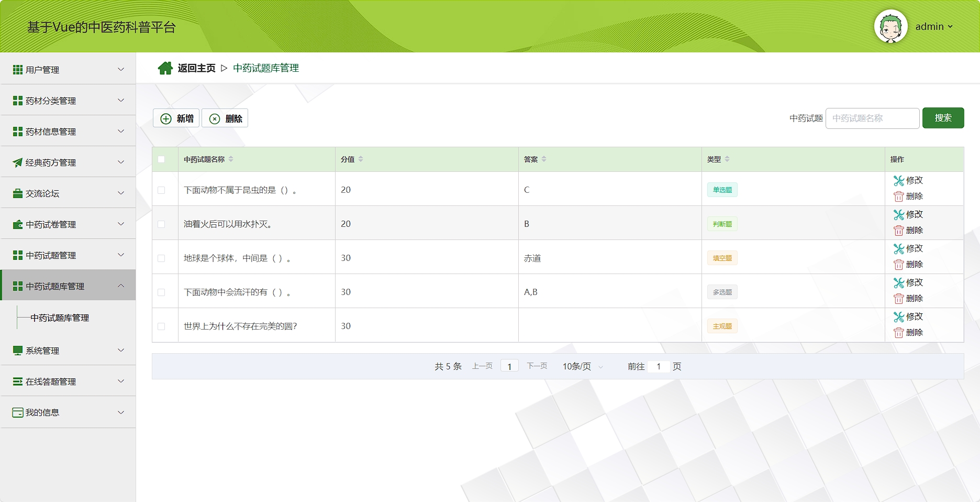Click the edit tools icon in the 地球 row
980x502 pixels.
pos(899,249)
